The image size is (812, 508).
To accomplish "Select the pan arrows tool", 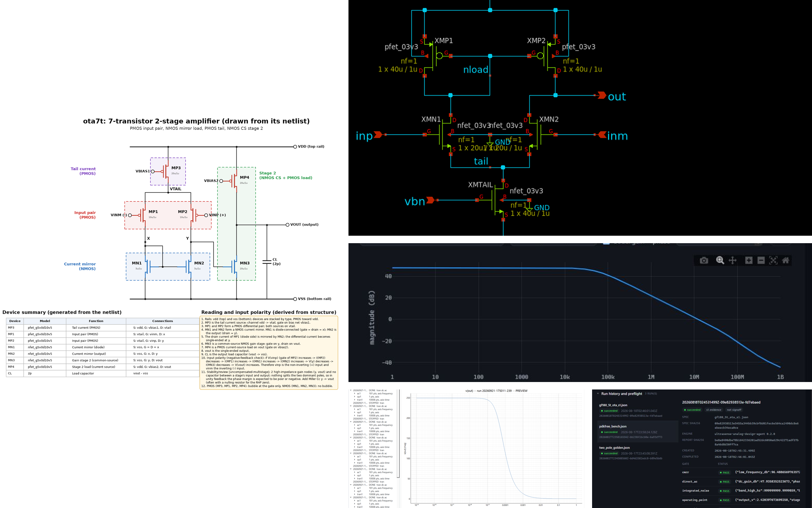I will (x=732, y=260).
